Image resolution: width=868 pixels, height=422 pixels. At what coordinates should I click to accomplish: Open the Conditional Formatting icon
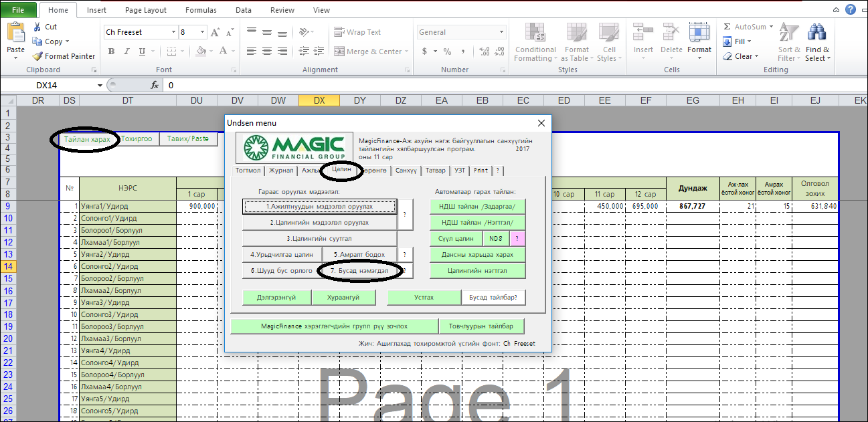(535, 33)
